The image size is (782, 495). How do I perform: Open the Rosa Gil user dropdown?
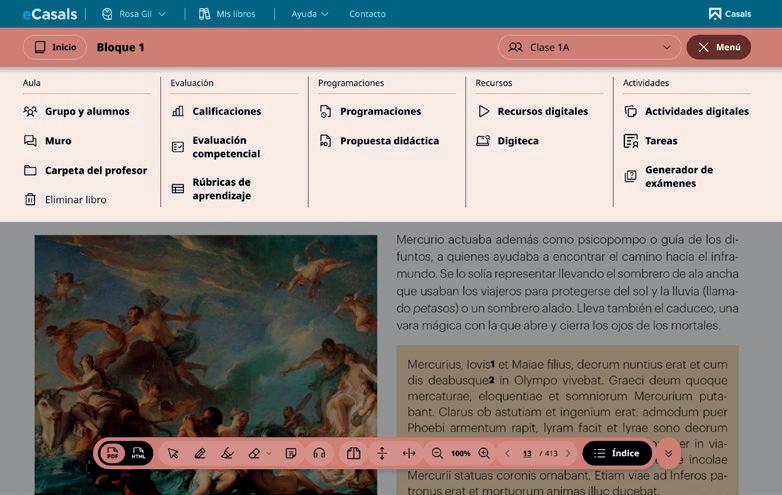point(134,14)
